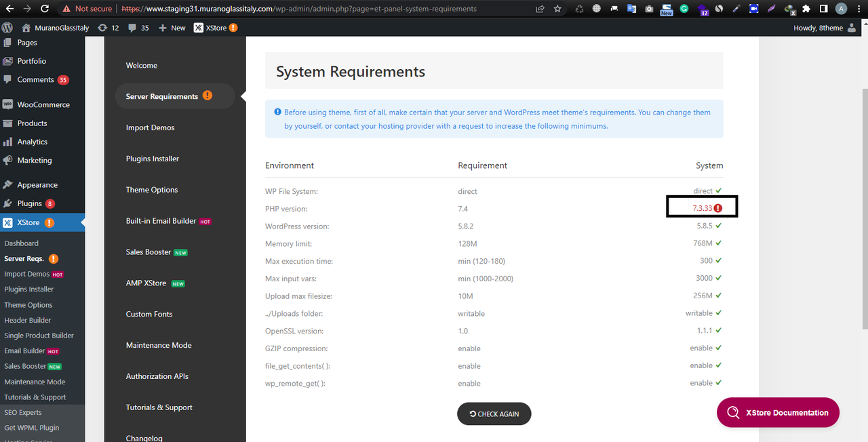This screenshot has width=868, height=442.
Task: Open the Grammarly extension icon
Action: pos(684,9)
